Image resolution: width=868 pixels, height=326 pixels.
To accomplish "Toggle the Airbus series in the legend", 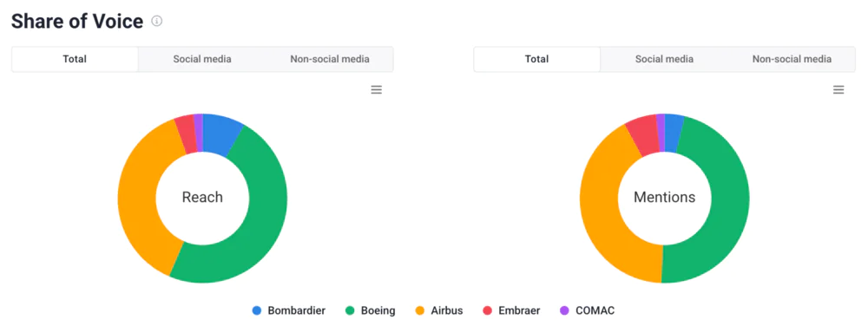I will [439, 310].
